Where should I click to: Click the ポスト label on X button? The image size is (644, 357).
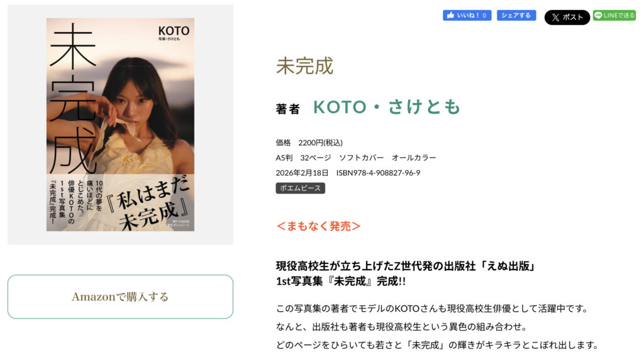[573, 18]
